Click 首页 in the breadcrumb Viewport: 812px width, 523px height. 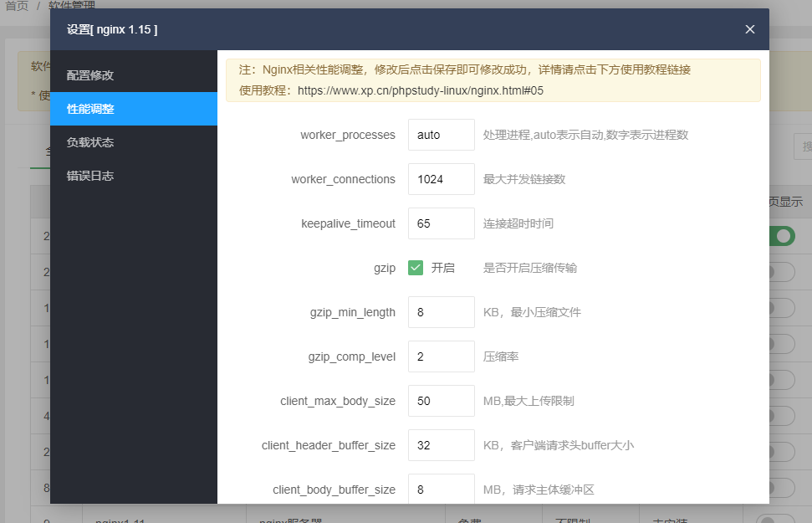point(17,6)
